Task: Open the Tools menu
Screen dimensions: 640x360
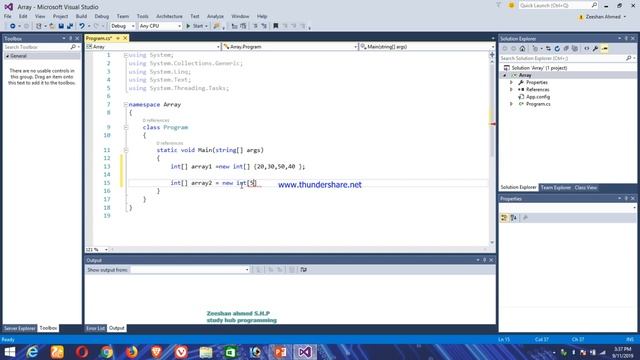Action: [x=142, y=16]
